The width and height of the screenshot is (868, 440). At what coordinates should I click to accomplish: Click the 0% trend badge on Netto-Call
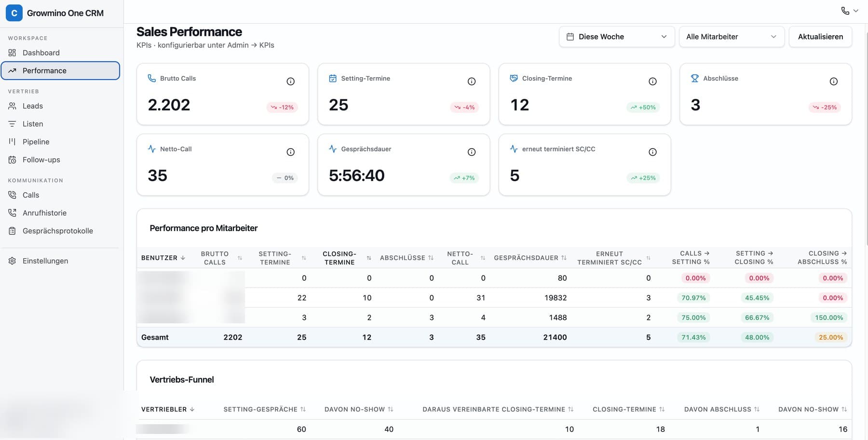(x=285, y=178)
